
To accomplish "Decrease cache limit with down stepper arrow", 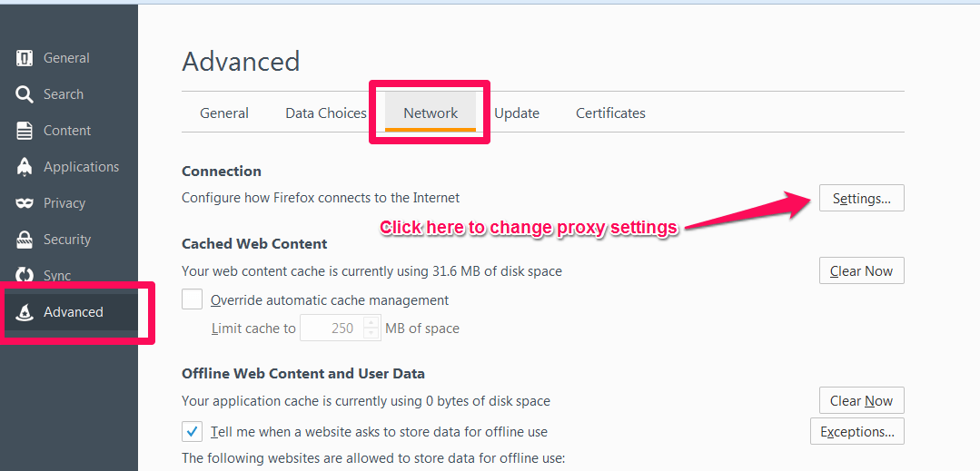I will pyautogui.click(x=371, y=334).
